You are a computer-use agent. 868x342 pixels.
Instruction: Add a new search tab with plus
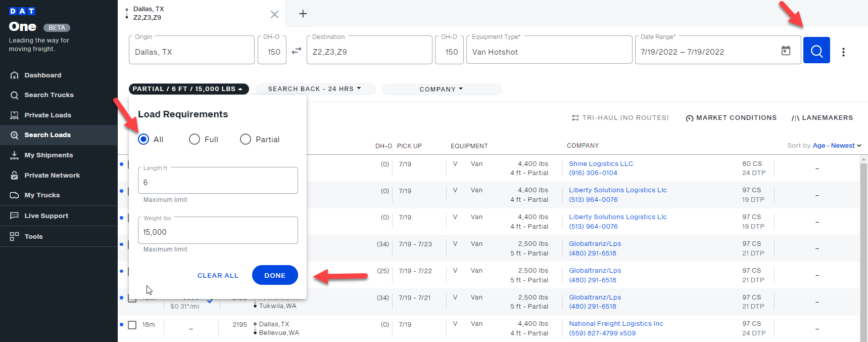point(303,14)
